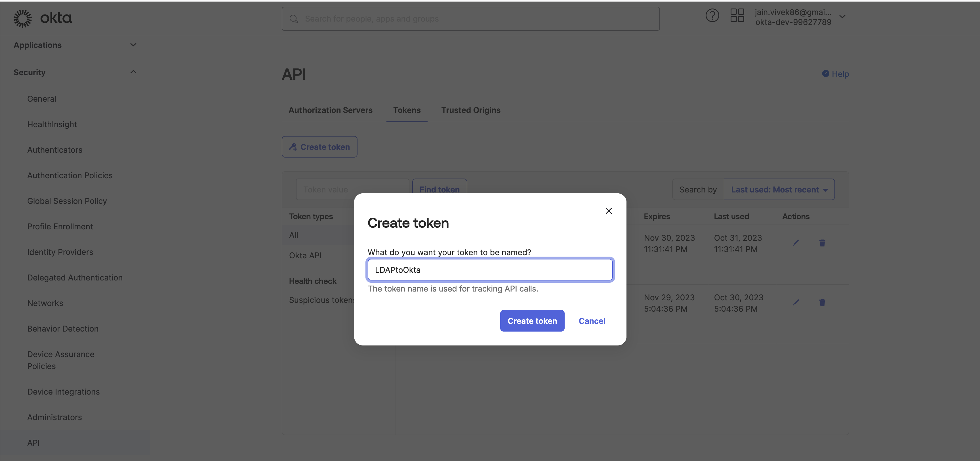Click the search magnifier icon

tap(293, 19)
